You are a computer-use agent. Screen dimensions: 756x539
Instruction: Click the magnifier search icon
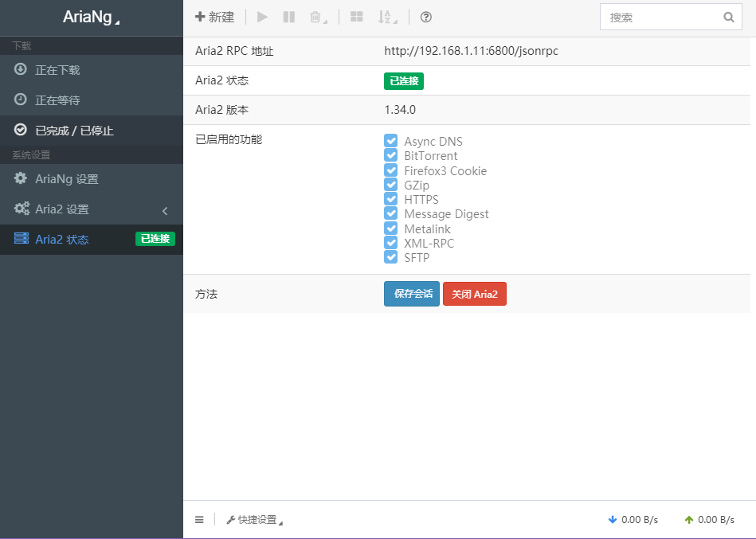(x=728, y=17)
